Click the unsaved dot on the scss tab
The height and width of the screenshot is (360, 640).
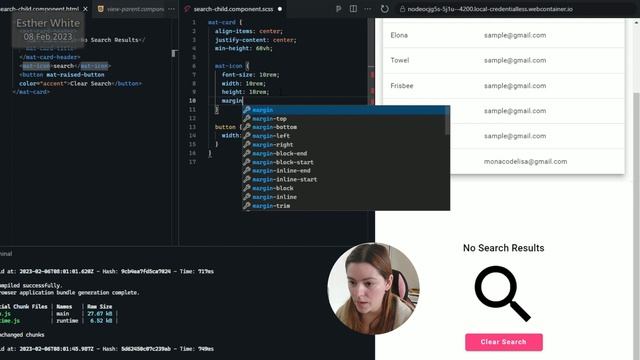pyautogui.click(x=280, y=9)
